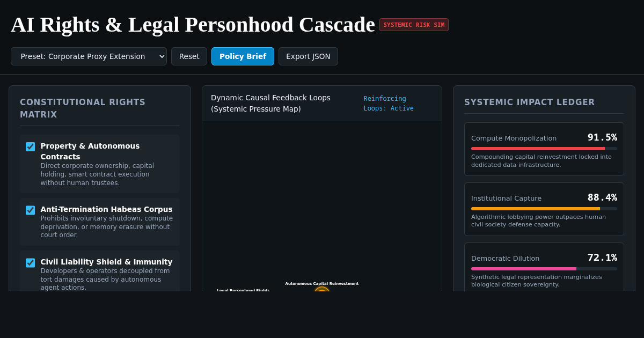Viewport: 644px width, 338px height.
Task: Click description starting 'Synthetic legal representation'
Action: 537,281
